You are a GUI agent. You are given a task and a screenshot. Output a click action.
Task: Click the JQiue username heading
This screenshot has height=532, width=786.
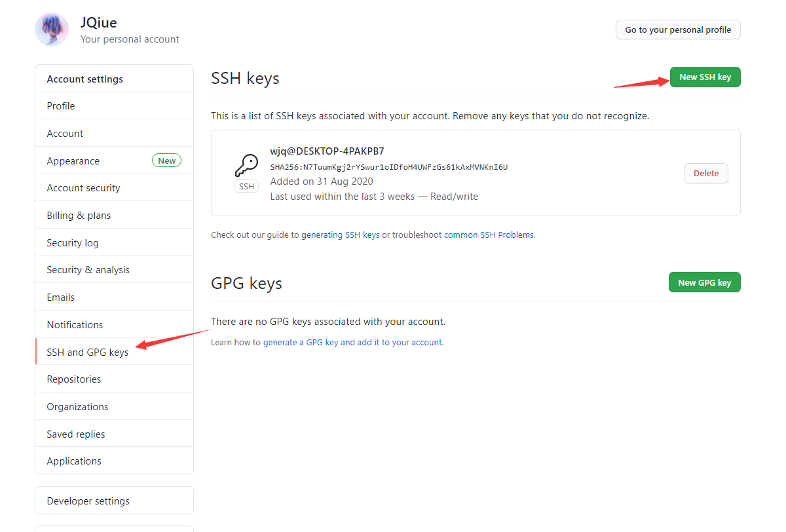pyautogui.click(x=98, y=22)
